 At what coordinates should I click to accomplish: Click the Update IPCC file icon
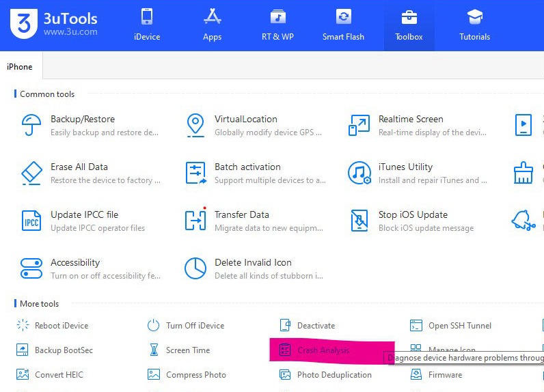point(31,221)
